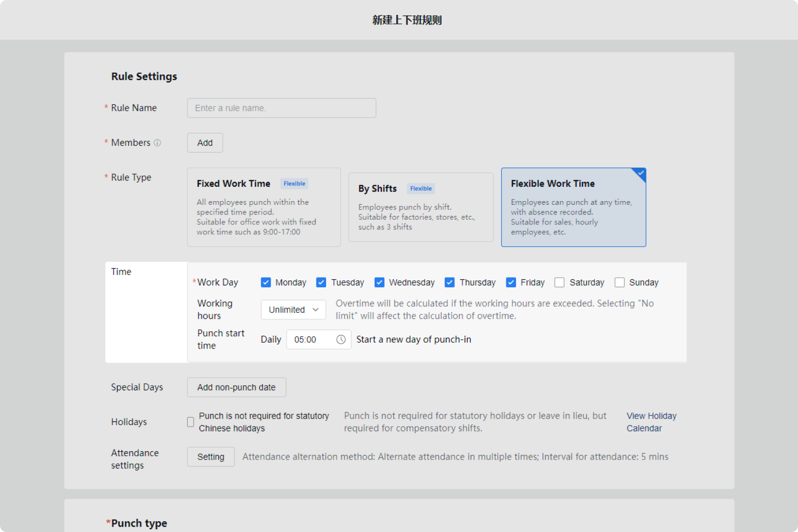Viewport: 798px width, 532px height.
Task: Toggle the Monday work day checkbox
Action: (x=266, y=282)
